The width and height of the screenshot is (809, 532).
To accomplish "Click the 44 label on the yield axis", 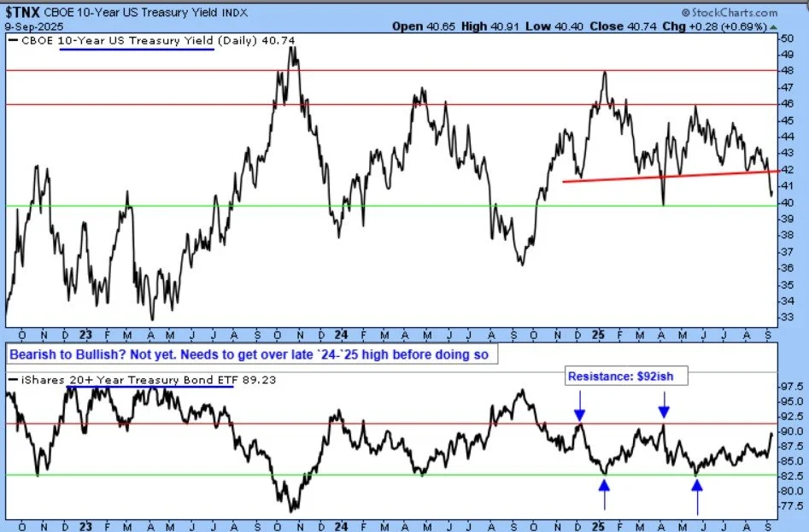I will point(787,137).
